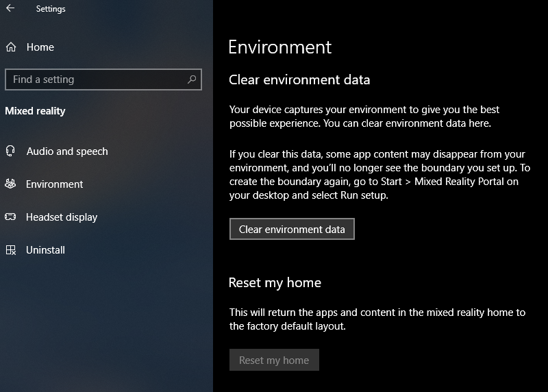The width and height of the screenshot is (548, 392).
Task: Click the Audio and speech headset icon
Action: 10,151
